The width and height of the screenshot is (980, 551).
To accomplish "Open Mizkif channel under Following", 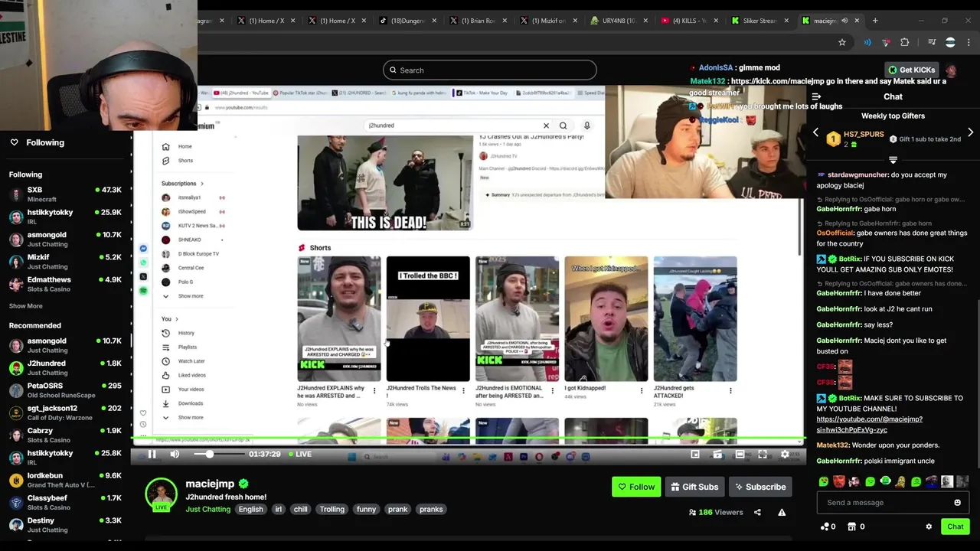I will point(65,262).
